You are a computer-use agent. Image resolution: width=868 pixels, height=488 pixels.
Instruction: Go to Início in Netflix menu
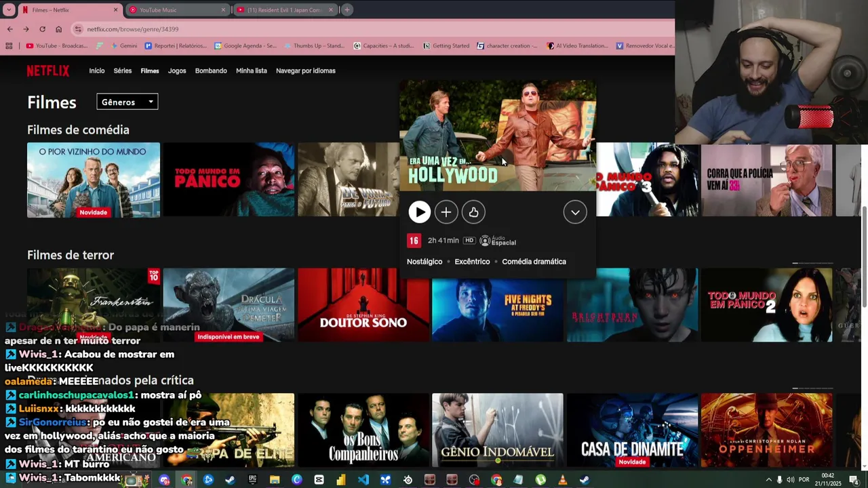(x=97, y=70)
